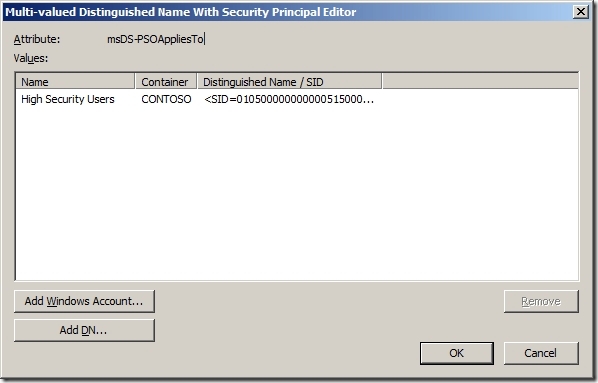598x383 pixels.
Task: Click empty white area in values list
Action: pyautogui.click(x=297, y=191)
